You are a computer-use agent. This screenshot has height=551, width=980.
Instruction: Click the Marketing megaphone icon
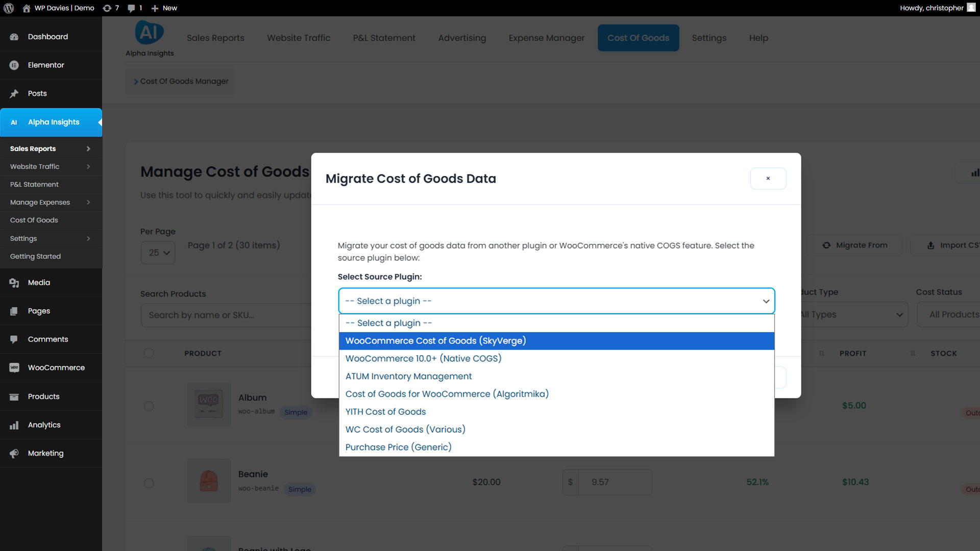point(14,453)
